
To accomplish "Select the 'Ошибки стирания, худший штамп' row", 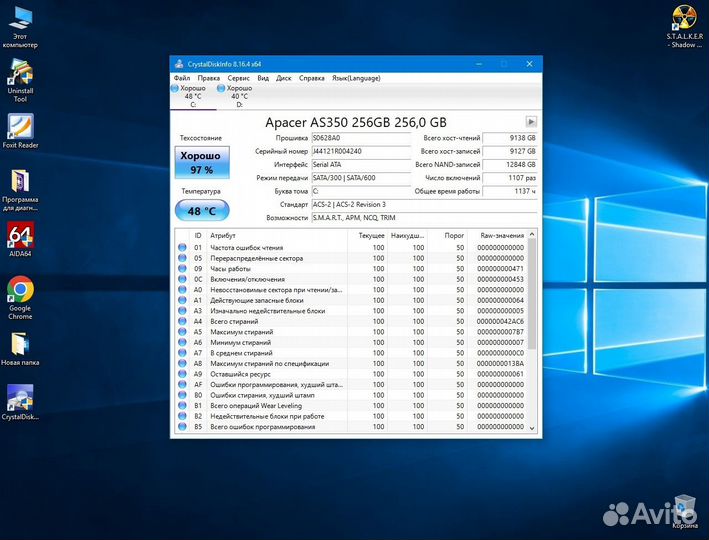I will (351, 395).
